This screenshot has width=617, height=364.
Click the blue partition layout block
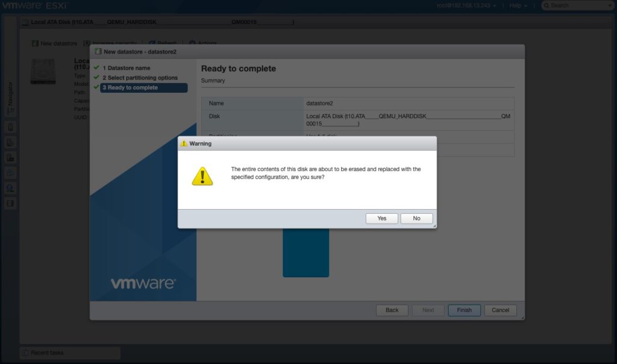coord(305,253)
